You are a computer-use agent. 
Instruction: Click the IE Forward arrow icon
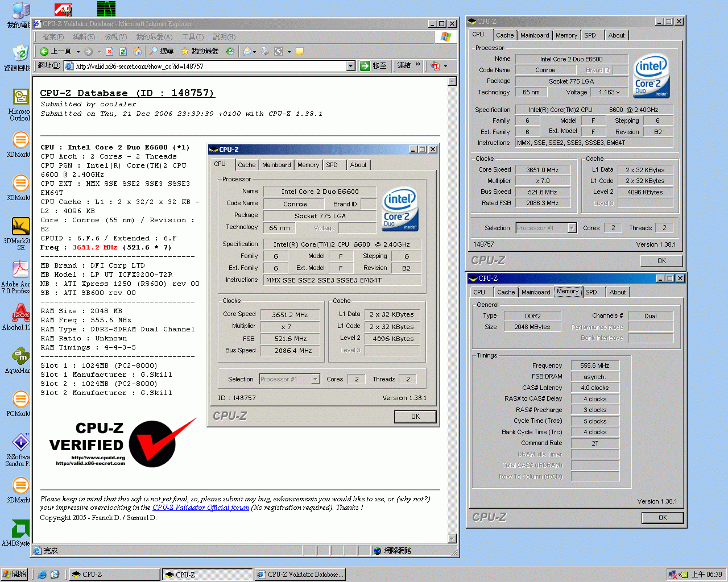tap(88, 51)
